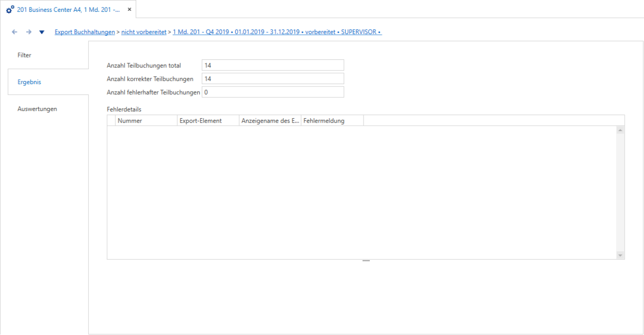Go back with the left arrow
Image resolution: width=644 pixels, height=335 pixels.
pos(15,32)
